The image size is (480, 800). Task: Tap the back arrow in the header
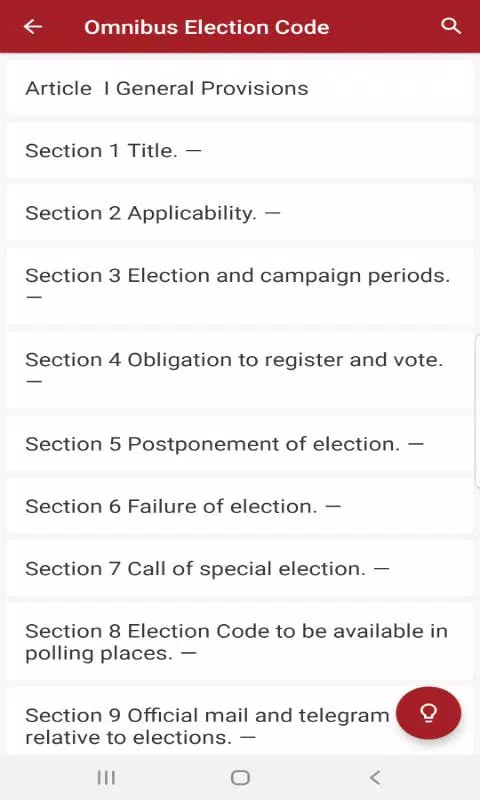[33, 27]
